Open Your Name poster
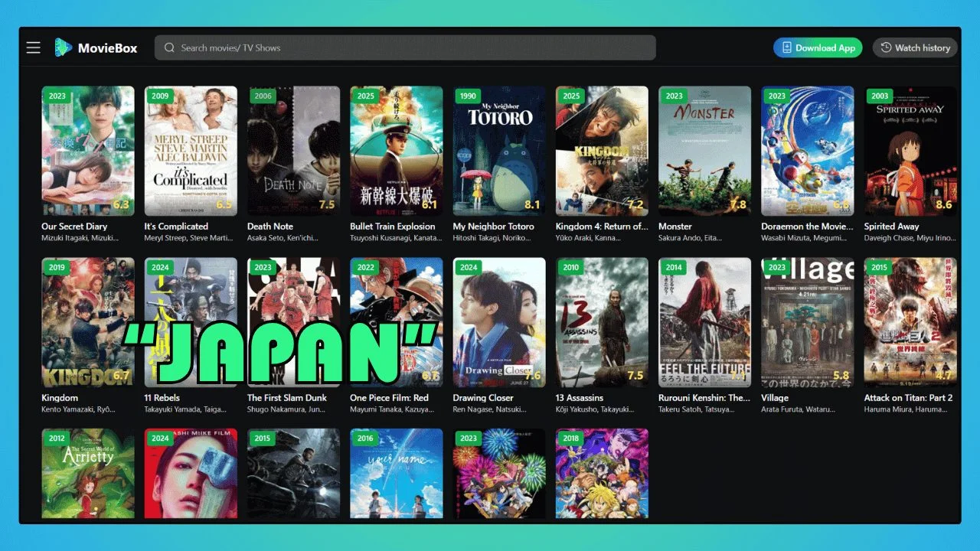 [x=397, y=474]
